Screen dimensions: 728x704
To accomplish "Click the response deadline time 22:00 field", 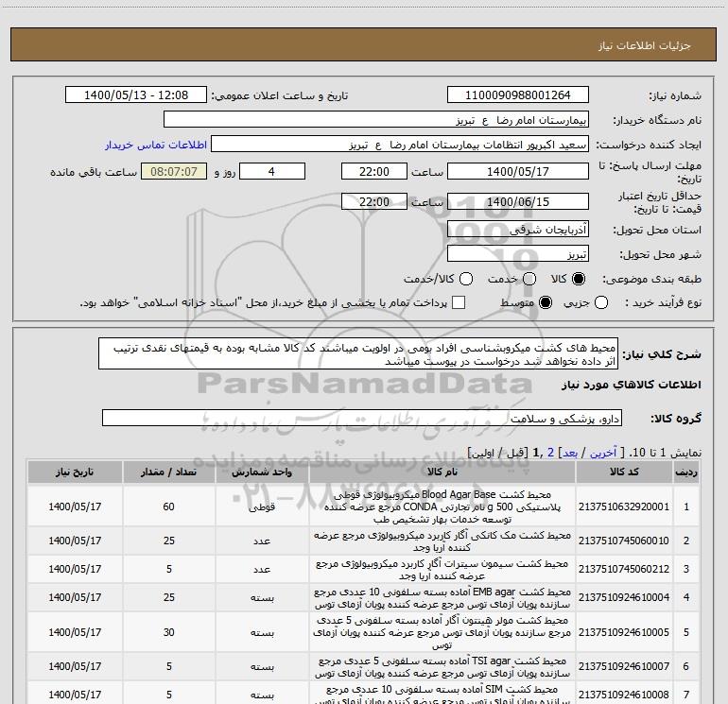I will pyautogui.click(x=374, y=171).
